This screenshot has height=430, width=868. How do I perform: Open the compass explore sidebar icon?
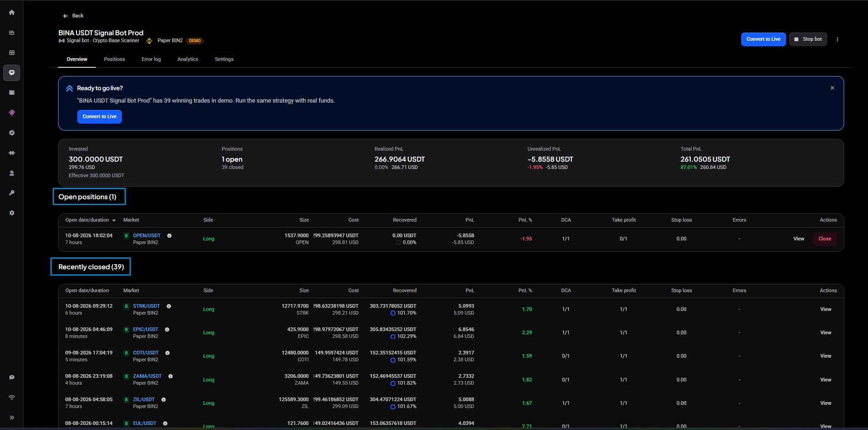click(x=12, y=133)
